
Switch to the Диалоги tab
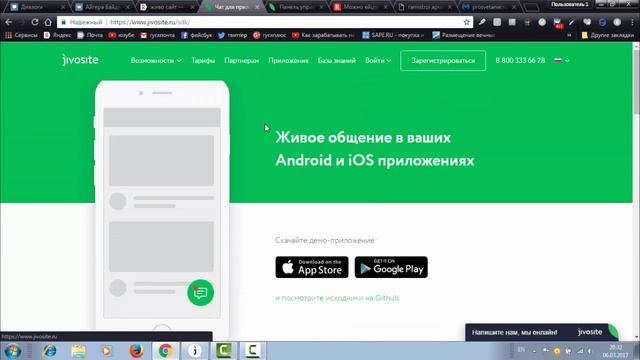click(x=38, y=7)
